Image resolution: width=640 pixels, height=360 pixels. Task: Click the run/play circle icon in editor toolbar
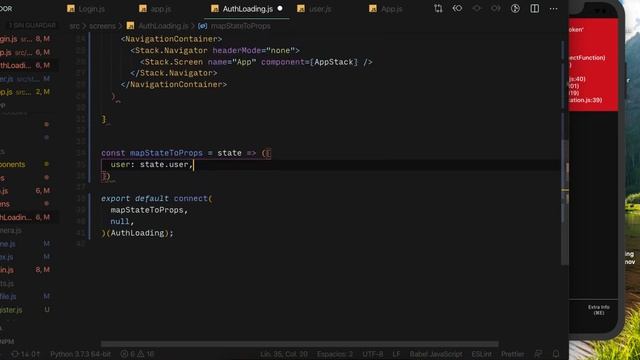(x=515, y=9)
